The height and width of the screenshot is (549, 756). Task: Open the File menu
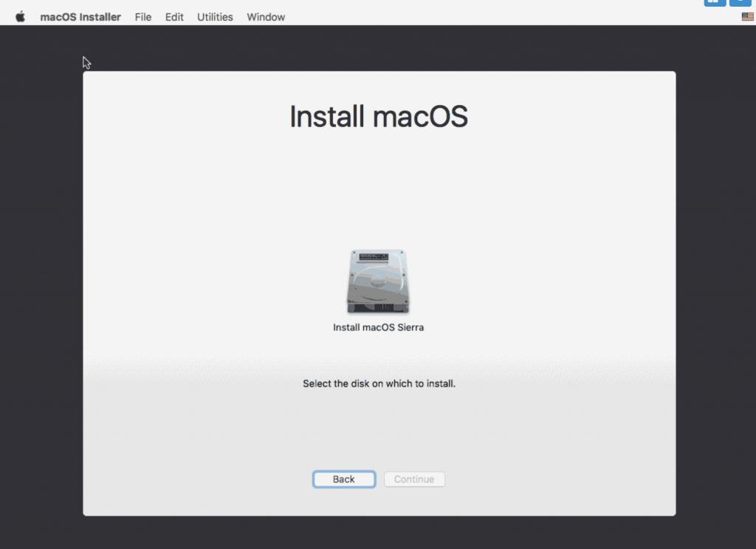pyautogui.click(x=143, y=17)
